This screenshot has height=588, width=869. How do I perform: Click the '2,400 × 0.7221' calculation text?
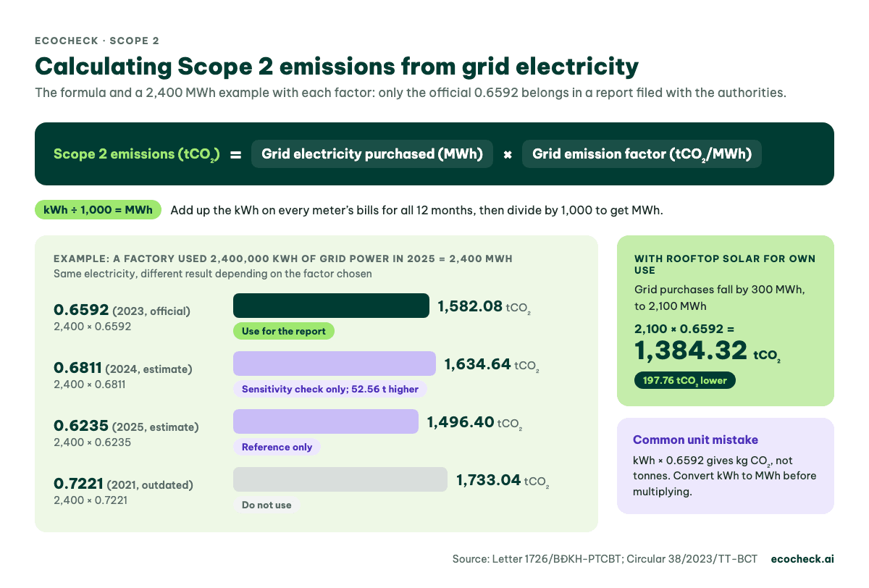pyautogui.click(x=90, y=500)
